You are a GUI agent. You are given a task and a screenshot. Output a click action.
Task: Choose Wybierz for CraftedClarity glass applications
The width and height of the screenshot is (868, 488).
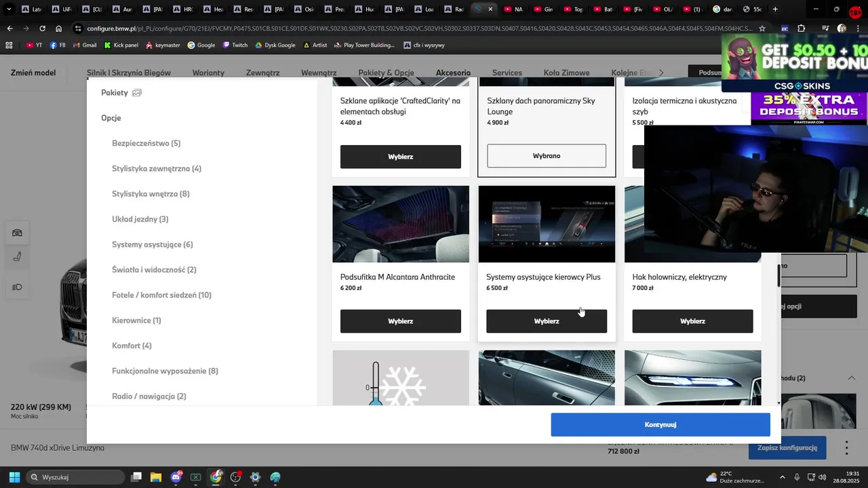pyautogui.click(x=401, y=157)
